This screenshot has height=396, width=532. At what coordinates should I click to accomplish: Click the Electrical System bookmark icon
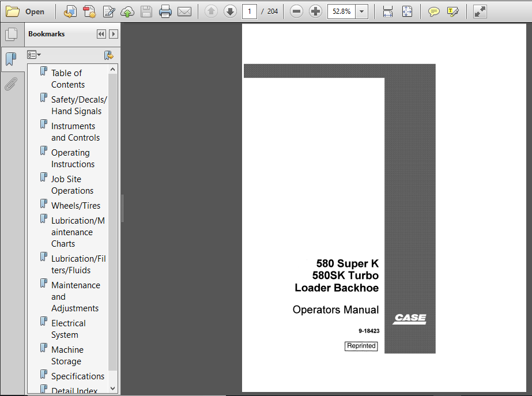point(43,321)
